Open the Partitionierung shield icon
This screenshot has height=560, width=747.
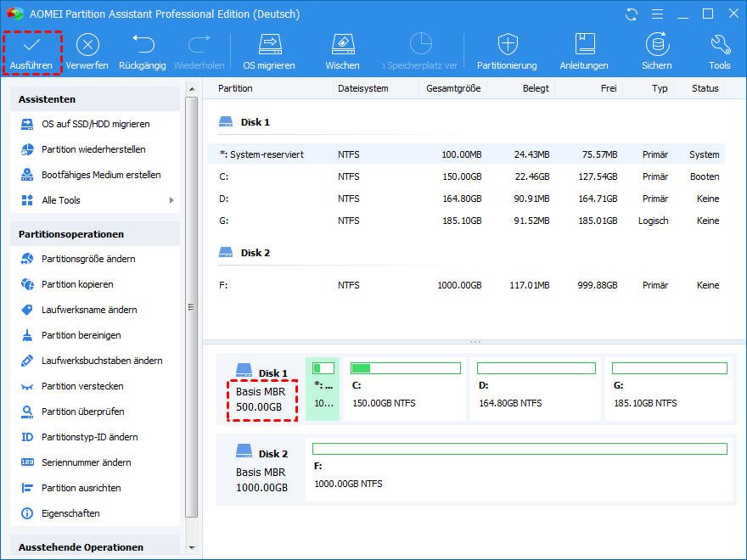point(507,46)
